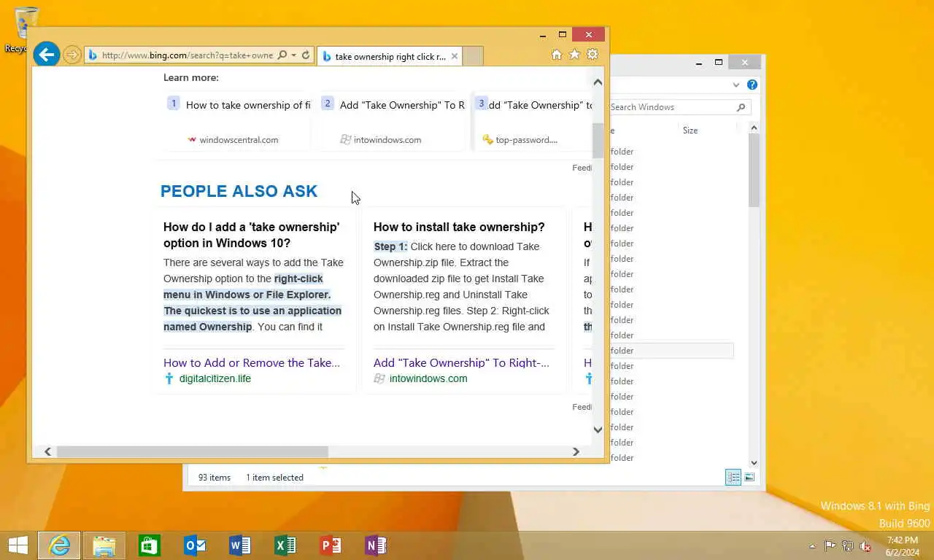Select 'How to install take ownership?' heading

[x=459, y=227]
